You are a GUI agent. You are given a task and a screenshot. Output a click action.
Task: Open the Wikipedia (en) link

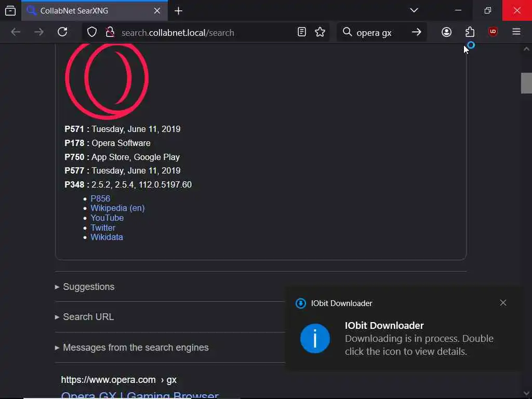118,208
